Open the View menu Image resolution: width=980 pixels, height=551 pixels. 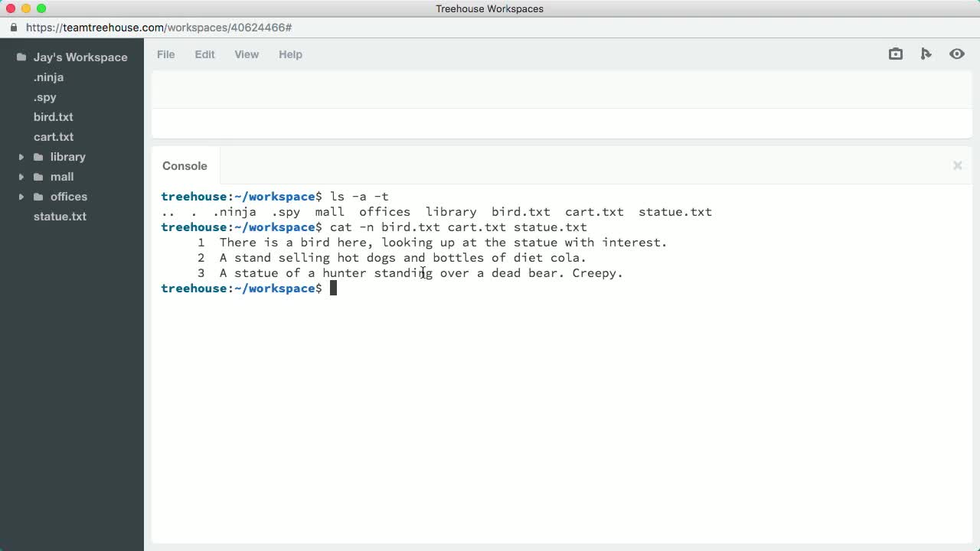pos(247,54)
